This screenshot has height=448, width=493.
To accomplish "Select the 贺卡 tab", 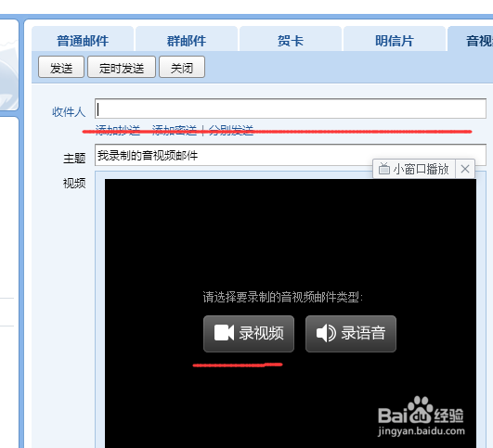I will tap(291, 39).
